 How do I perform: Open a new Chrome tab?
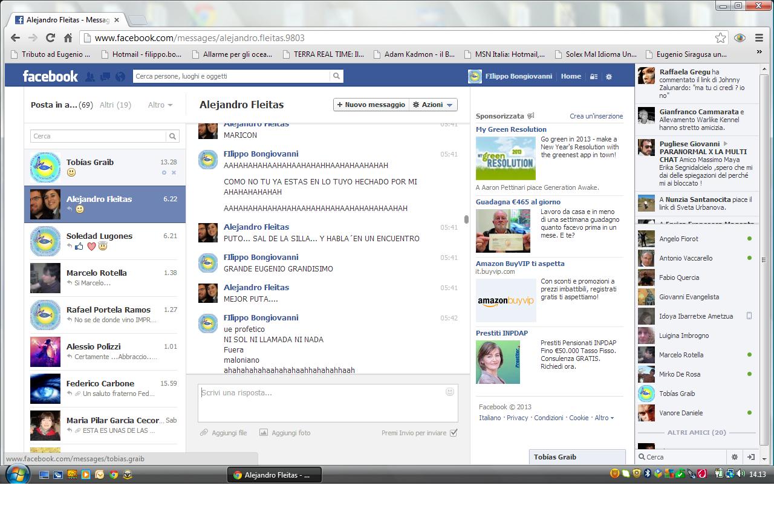[138, 20]
